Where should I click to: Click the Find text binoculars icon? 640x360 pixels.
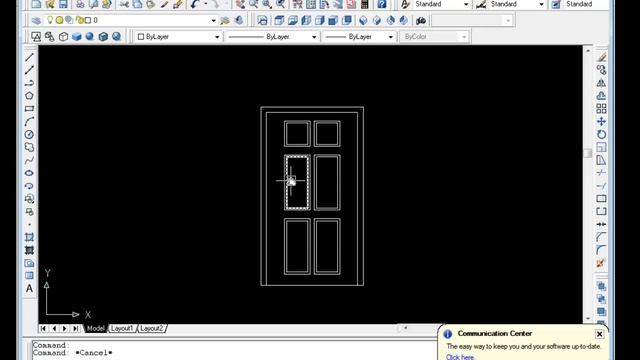421,20
